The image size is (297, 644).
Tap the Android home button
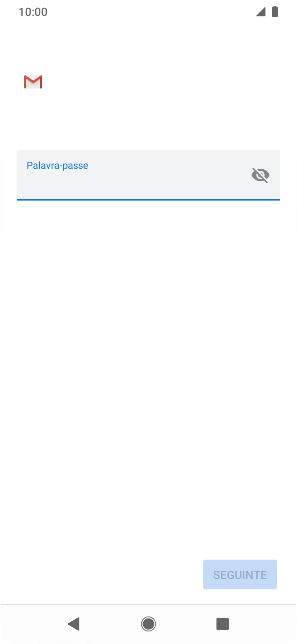click(x=148, y=624)
